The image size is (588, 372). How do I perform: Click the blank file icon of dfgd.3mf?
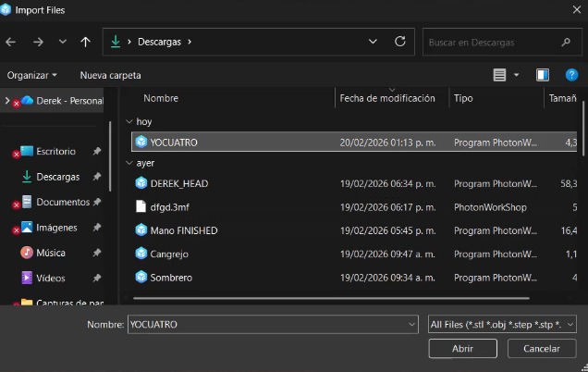click(141, 206)
